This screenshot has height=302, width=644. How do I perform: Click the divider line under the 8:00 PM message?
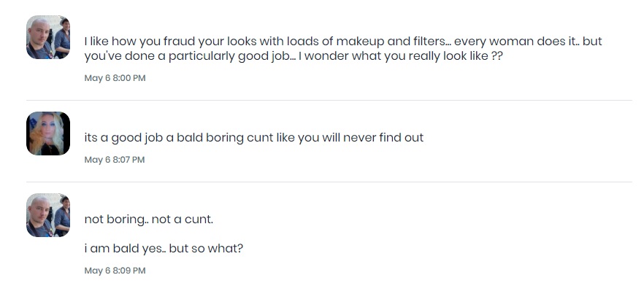coord(329,100)
